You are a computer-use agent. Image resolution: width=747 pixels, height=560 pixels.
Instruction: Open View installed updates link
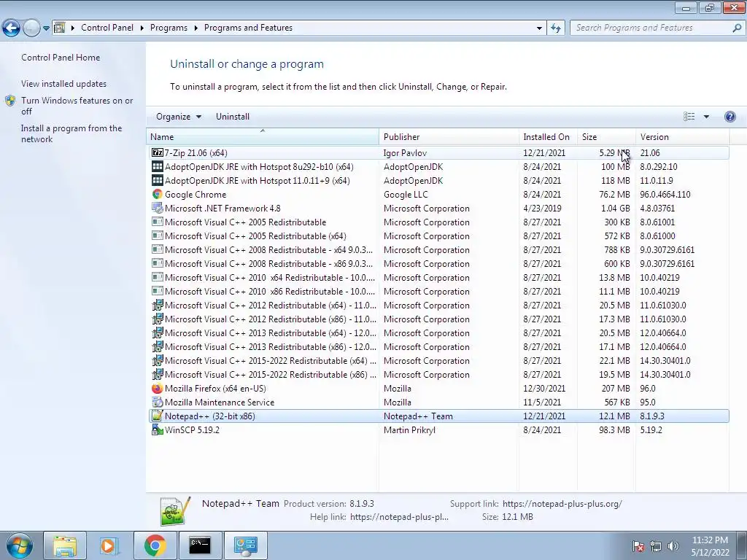tap(64, 84)
